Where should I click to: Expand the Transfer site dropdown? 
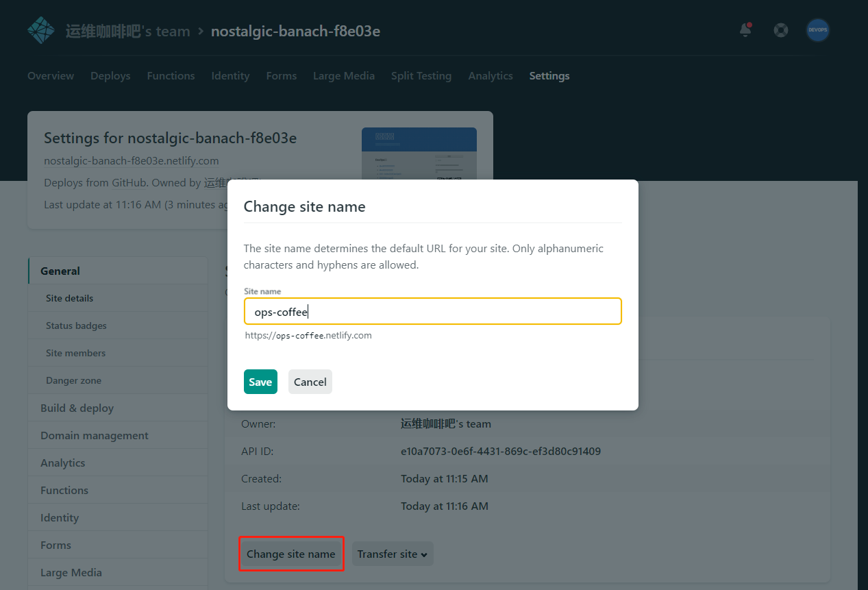pyautogui.click(x=393, y=554)
